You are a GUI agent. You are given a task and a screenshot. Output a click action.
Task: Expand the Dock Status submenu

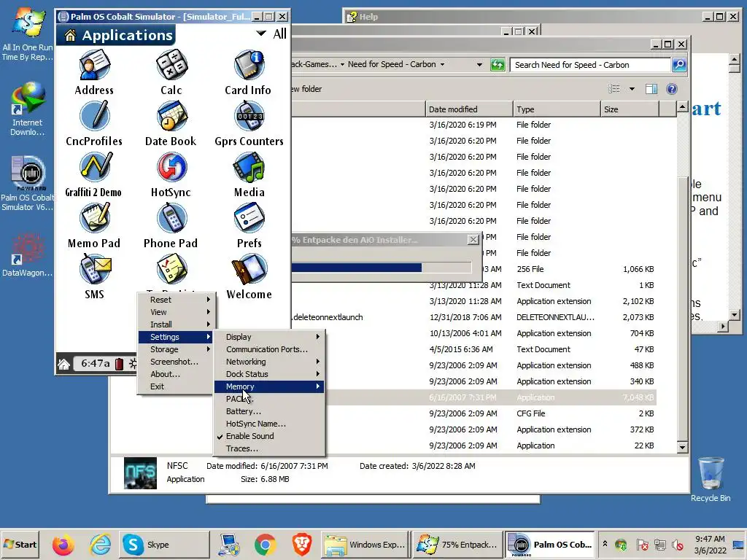pos(269,374)
